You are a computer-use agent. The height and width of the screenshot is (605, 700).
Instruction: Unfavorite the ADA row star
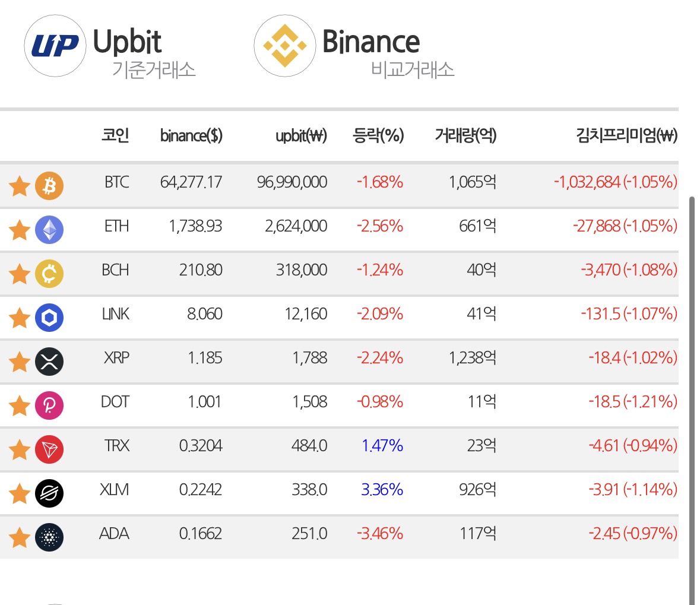(x=20, y=537)
